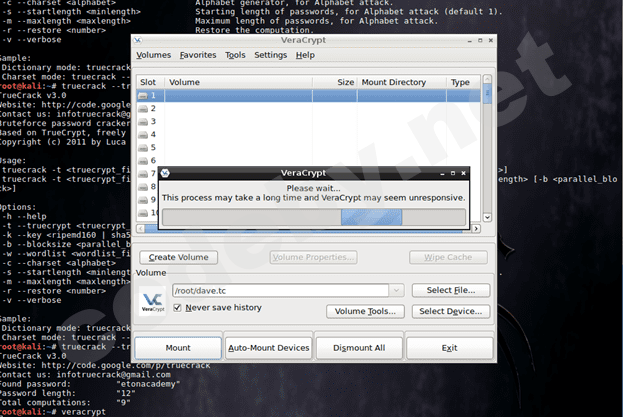Click the slot list vertical scrollbar down arrow
The height and width of the screenshot is (417, 623).
tap(488, 217)
